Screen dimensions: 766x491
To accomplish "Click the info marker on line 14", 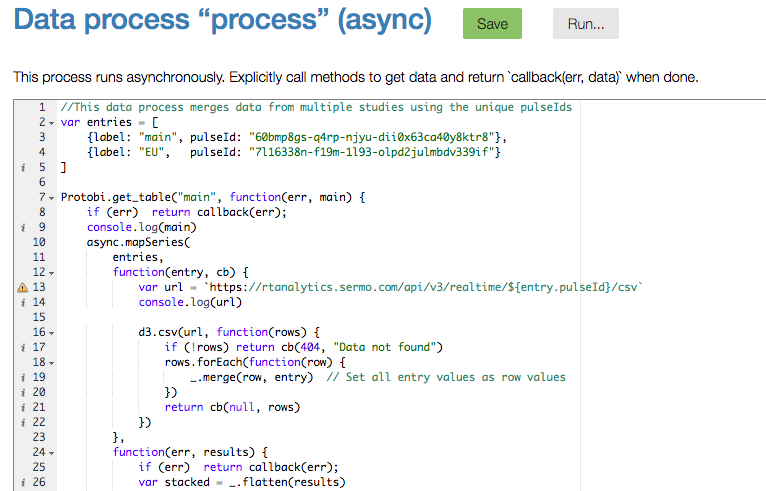I will tap(23, 302).
